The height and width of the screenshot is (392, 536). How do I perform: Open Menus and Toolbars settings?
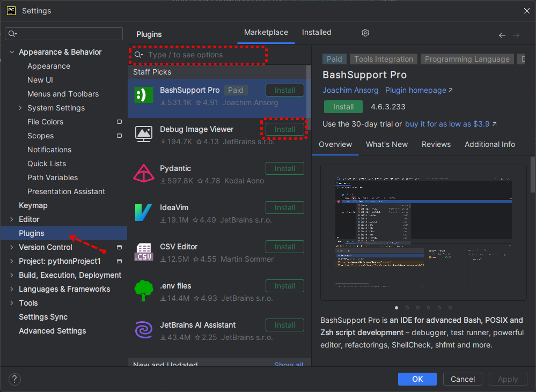coord(63,94)
